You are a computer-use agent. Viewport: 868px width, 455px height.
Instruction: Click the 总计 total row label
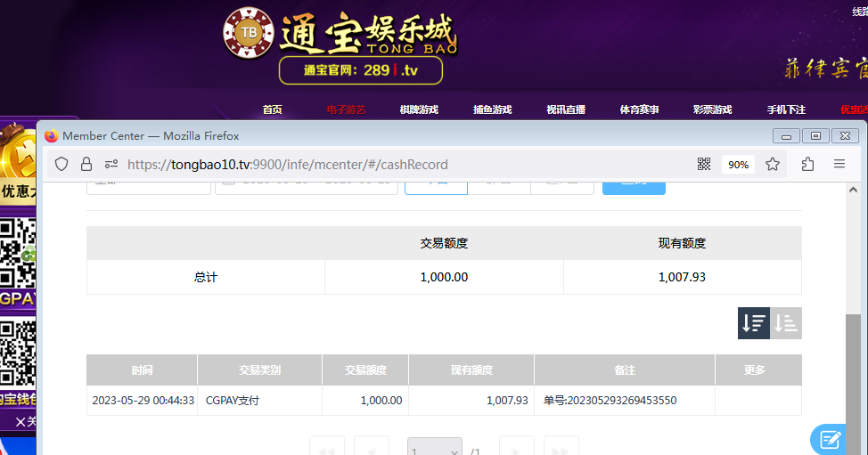205,277
